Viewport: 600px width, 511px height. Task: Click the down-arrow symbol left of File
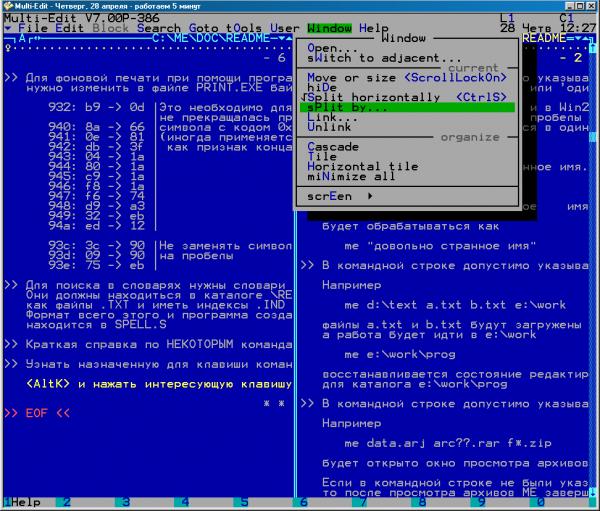pos(8,28)
